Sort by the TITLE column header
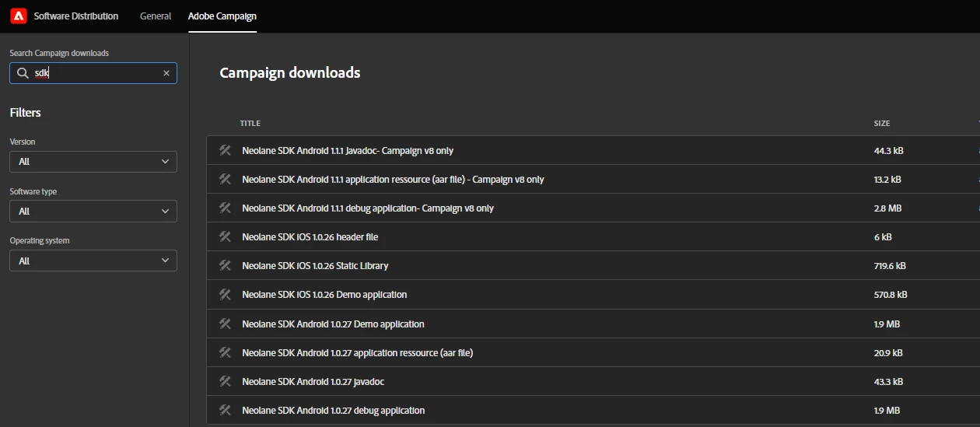980x427 pixels. [x=250, y=123]
